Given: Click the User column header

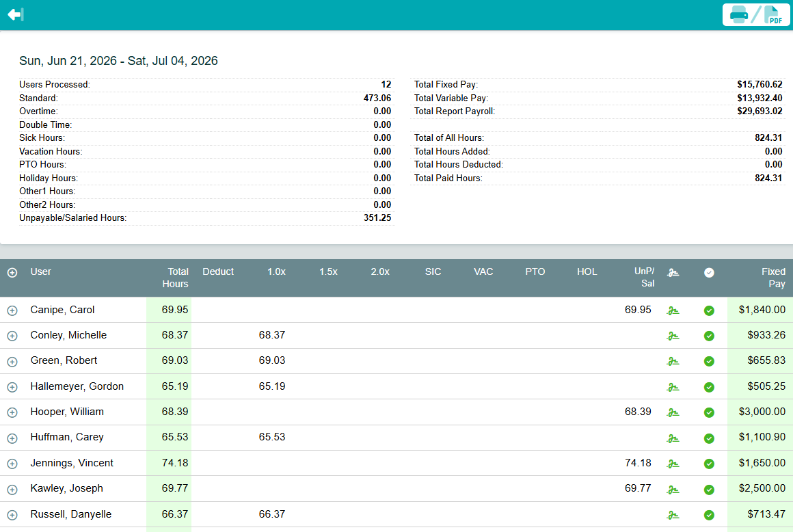Looking at the screenshot, I should 40,271.
